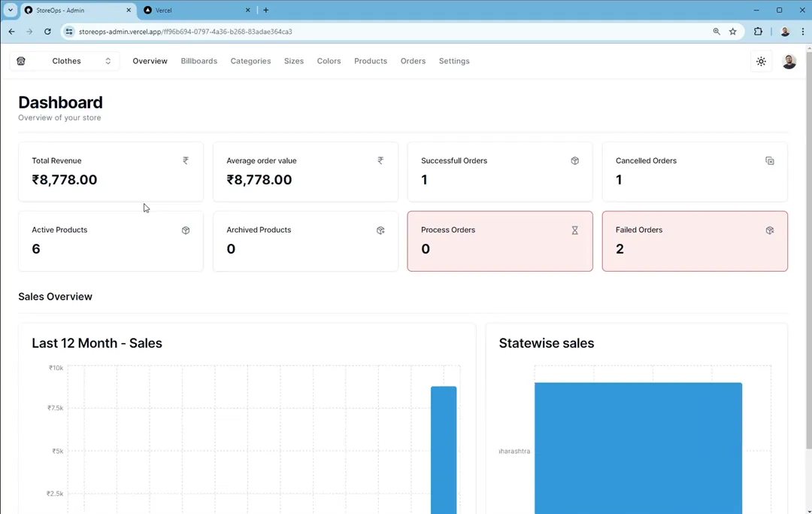Toggle the light/dark theme sun icon
This screenshot has height=514, width=812.
coord(761,61)
